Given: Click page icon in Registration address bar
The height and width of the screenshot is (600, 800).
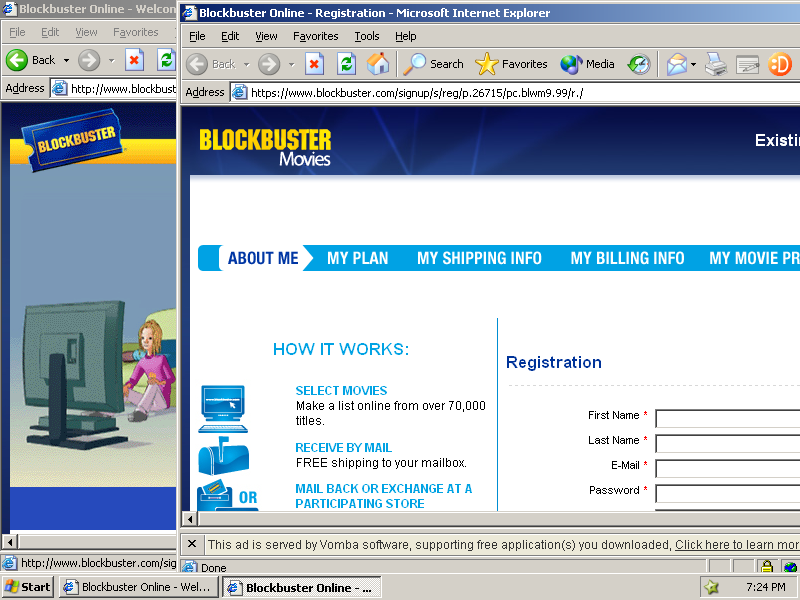Looking at the screenshot, I should (239, 92).
